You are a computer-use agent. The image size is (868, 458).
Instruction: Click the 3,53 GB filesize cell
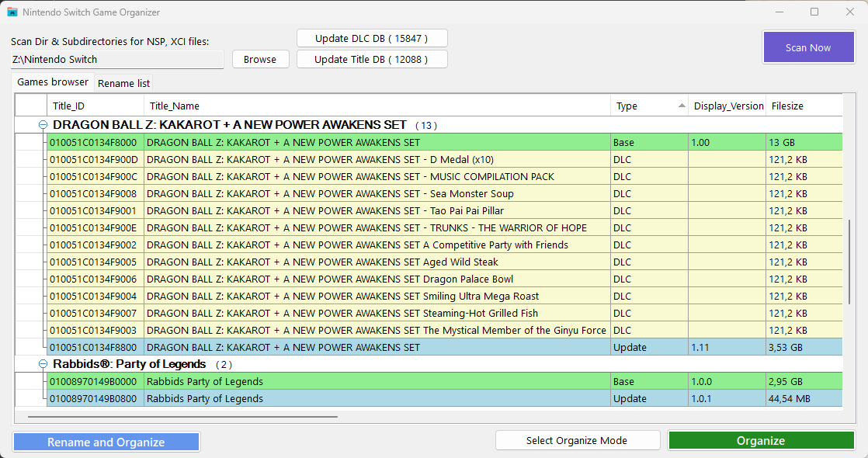[x=804, y=347]
